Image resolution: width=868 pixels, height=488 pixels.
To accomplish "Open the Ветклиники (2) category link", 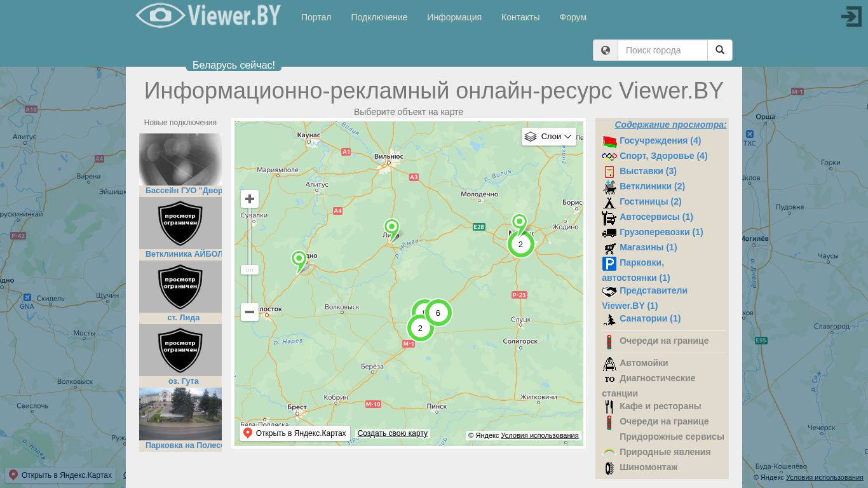I will (652, 186).
